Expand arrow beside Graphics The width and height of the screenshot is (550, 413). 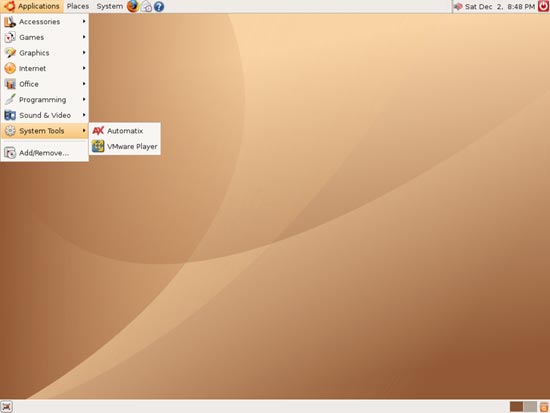click(x=84, y=53)
